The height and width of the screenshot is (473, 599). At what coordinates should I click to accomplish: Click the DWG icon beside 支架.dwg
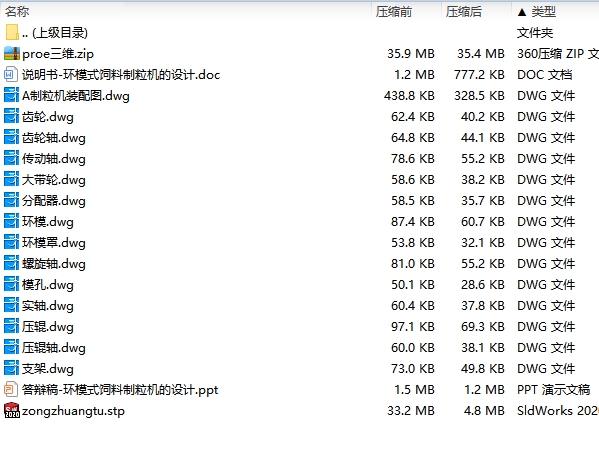pos(11,369)
